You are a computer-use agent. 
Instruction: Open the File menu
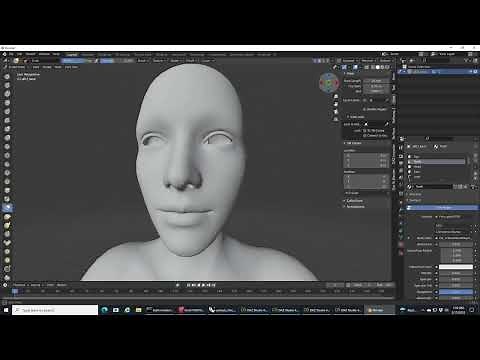click(11, 54)
